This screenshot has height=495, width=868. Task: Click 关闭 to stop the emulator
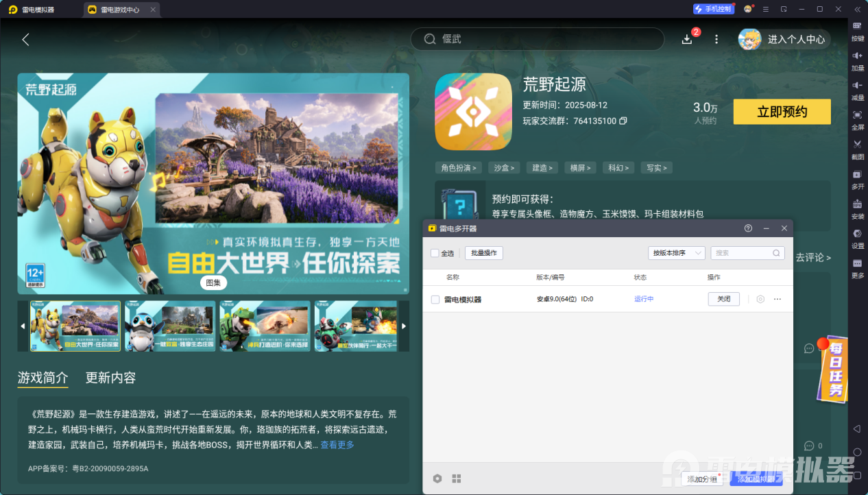pos(723,299)
